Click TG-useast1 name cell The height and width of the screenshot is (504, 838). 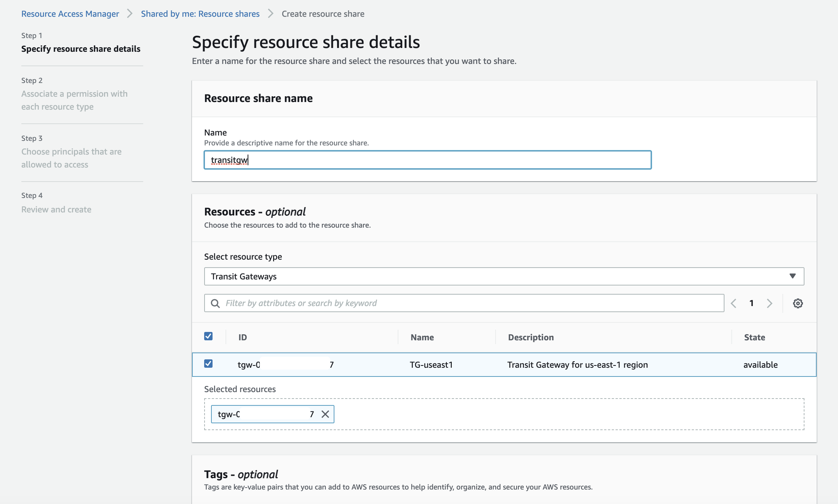(431, 365)
